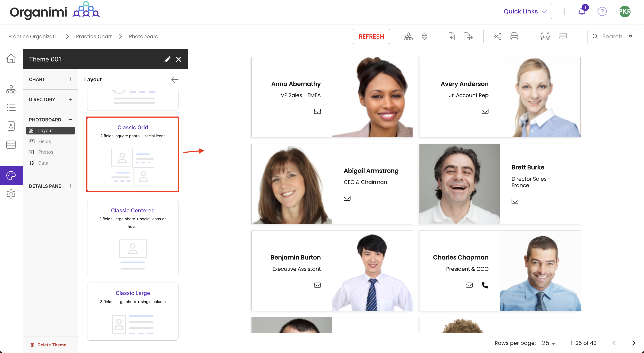The image size is (644, 353).
Task: Click the export toolbar icon
Action: pos(468,36)
